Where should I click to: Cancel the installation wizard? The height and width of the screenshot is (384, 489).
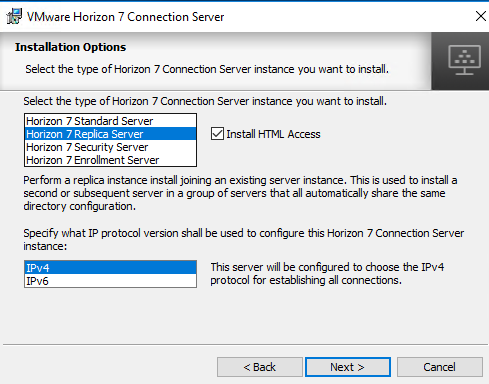pyautogui.click(x=439, y=367)
